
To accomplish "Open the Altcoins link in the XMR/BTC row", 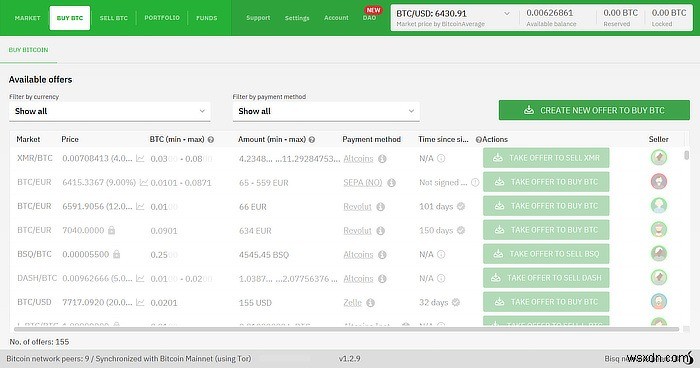I will point(358,159).
